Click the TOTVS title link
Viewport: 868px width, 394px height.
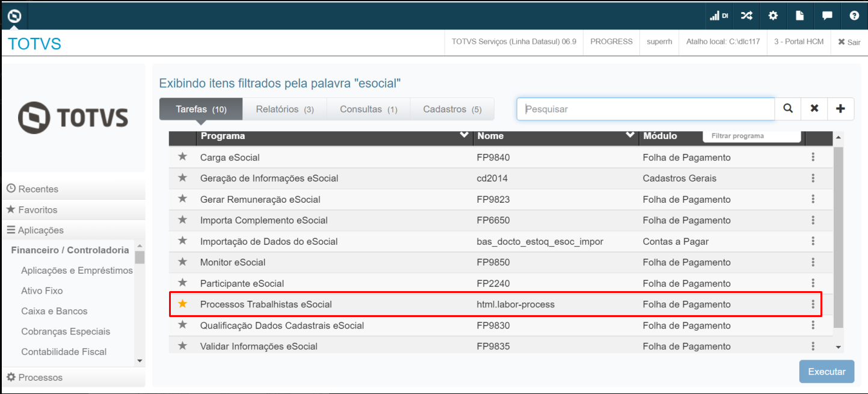pyautogui.click(x=34, y=43)
